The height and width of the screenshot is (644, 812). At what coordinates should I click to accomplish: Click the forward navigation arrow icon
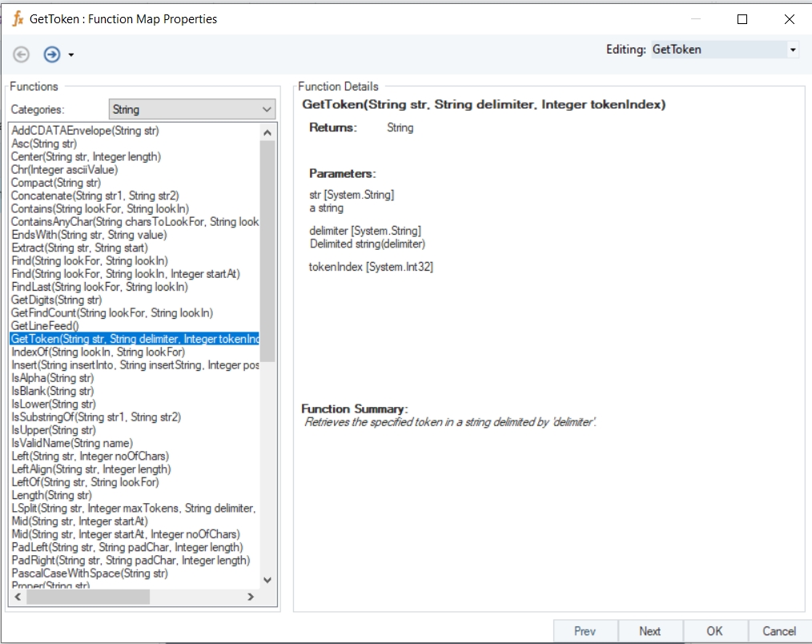(51, 54)
